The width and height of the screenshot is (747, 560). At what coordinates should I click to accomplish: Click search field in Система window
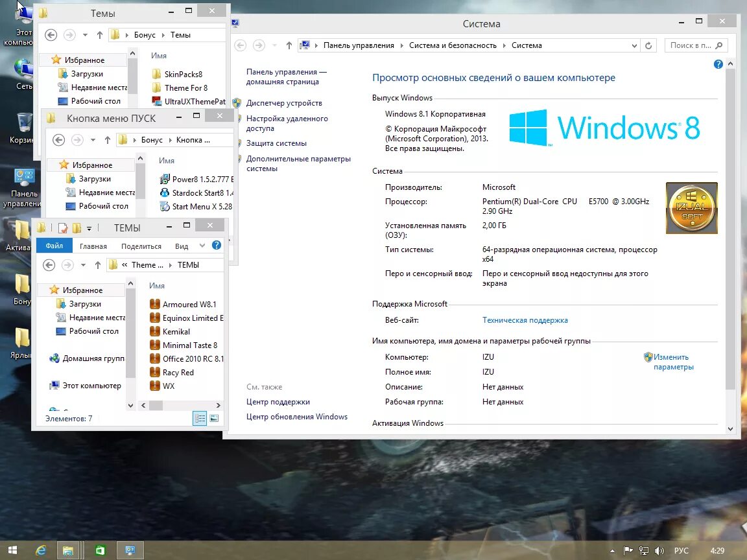pyautogui.click(x=696, y=46)
